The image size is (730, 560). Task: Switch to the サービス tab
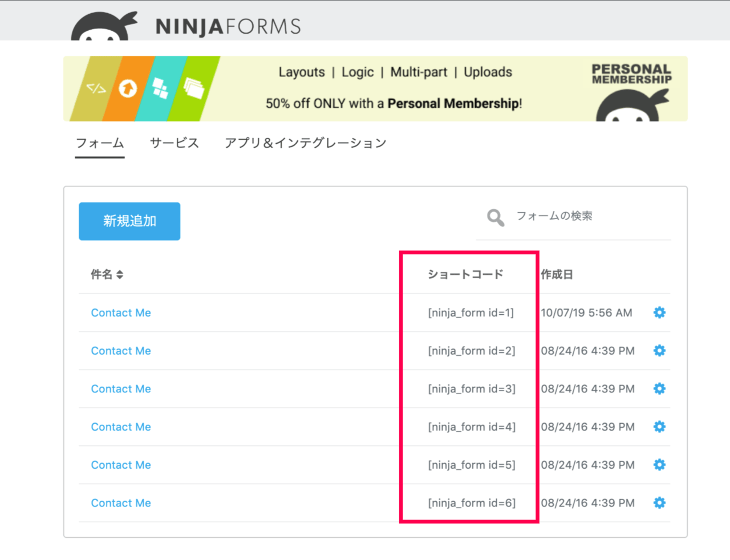(x=175, y=143)
